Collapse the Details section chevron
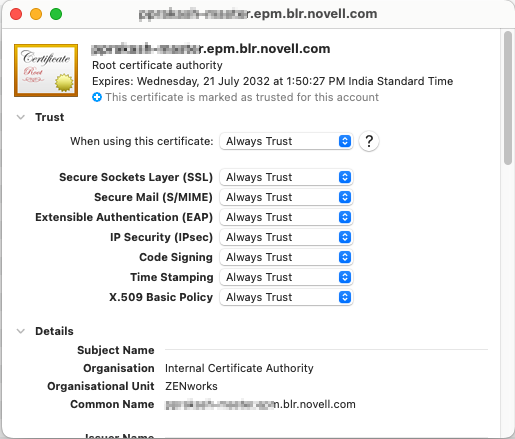The height and width of the screenshot is (439, 515). click(21, 331)
